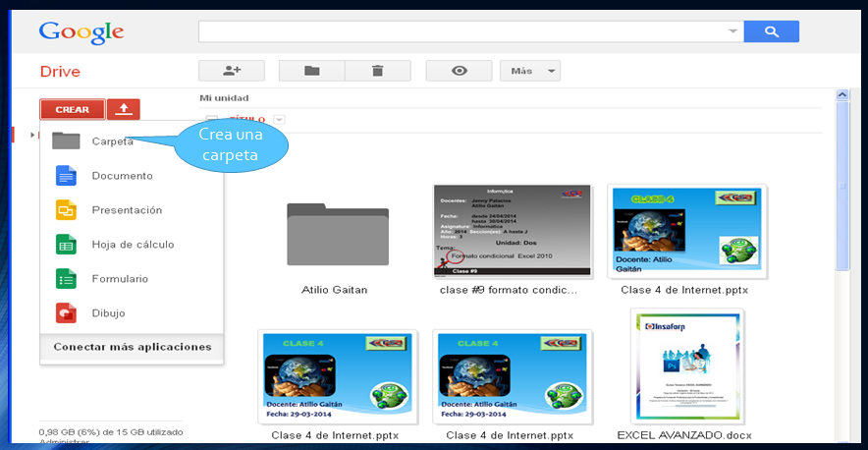Click the Google logo

pyautogui.click(x=81, y=33)
